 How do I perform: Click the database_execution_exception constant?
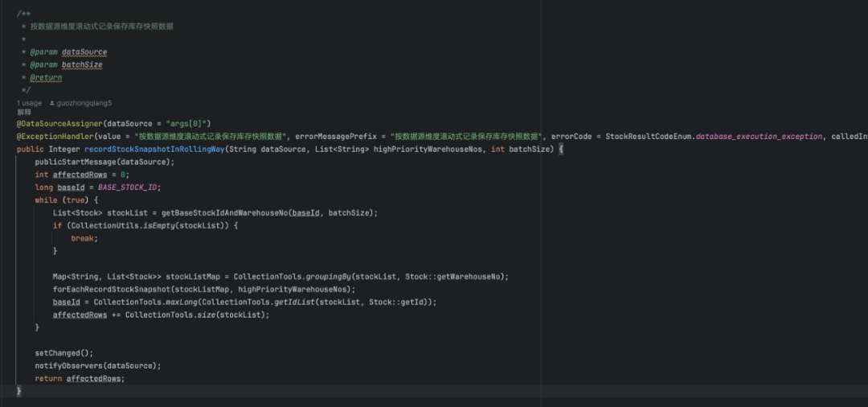click(x=759, y=136)
